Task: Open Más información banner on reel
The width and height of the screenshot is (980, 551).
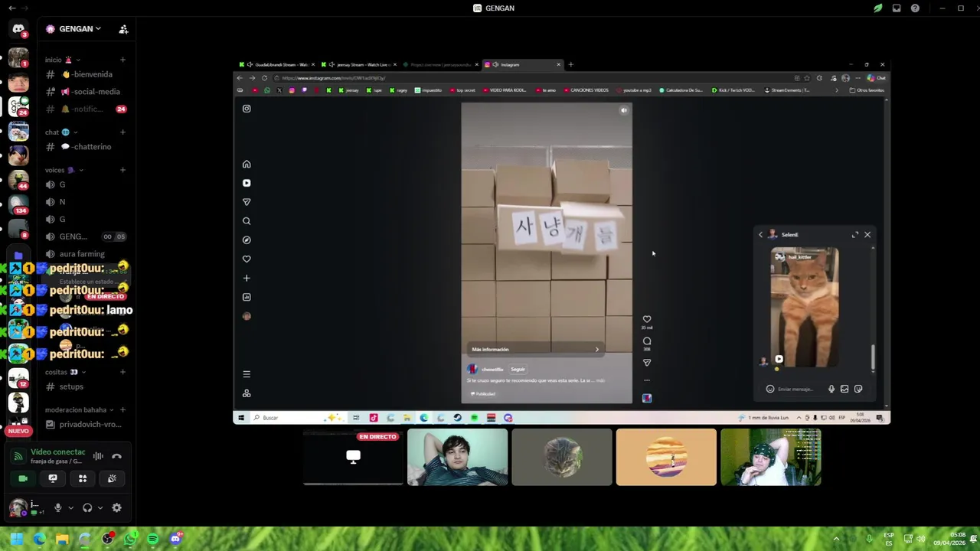Action: [535, 350]
